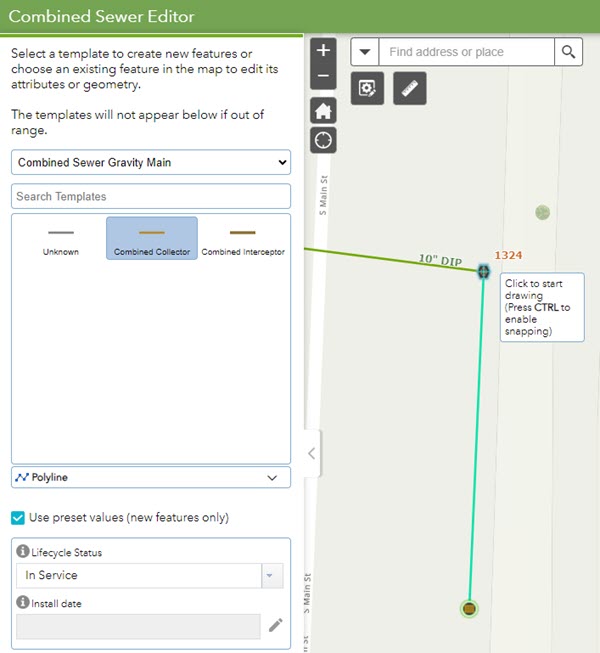Click the pale green circle feature on map
600x653 pixels.
point(543,213)
